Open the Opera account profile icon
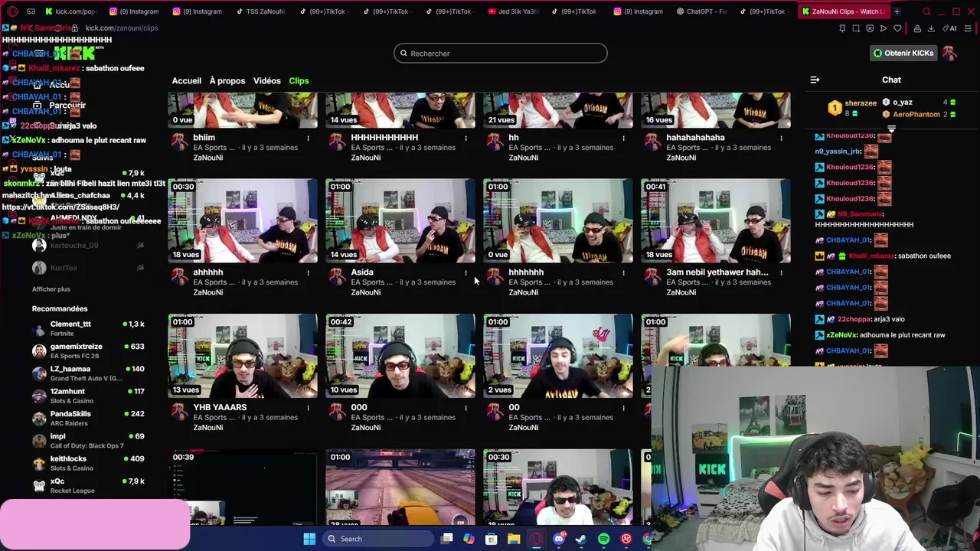Image resolution: width=980 pixels, height=551 pixels. coord(917,28)
